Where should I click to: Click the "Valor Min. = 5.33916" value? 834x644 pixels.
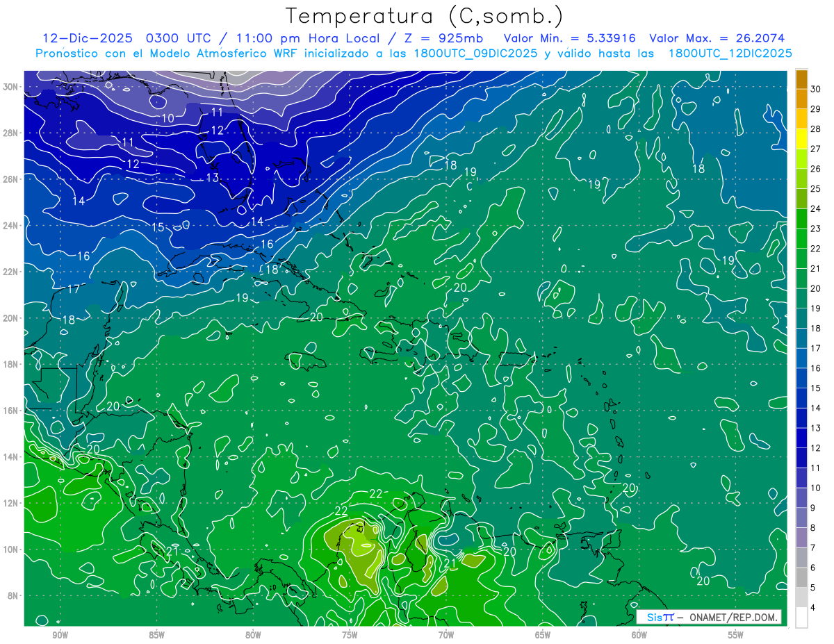[569, 38]
